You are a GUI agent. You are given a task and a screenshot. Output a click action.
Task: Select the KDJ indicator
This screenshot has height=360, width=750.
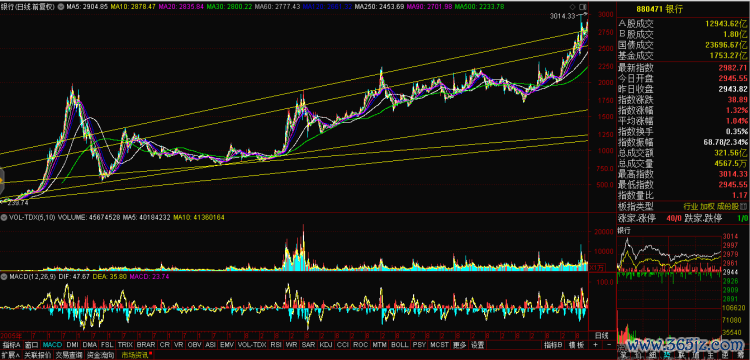click(x=326, y=345)
